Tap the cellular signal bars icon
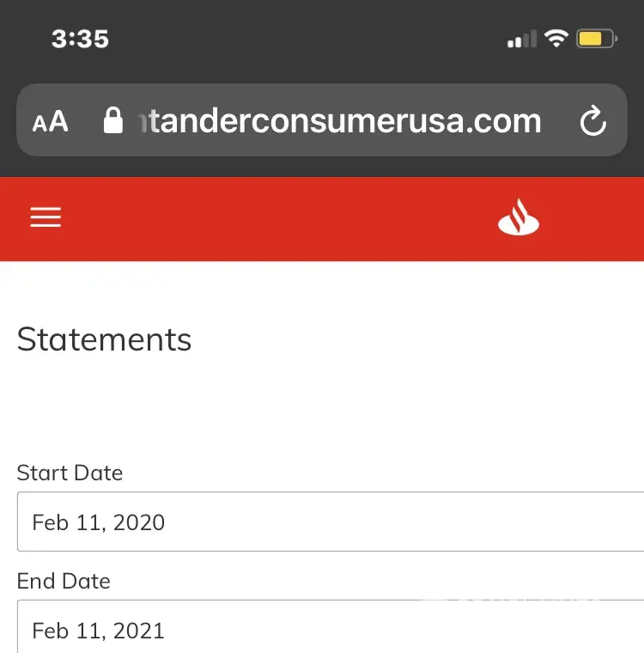Viewport: 644px width, 653px height. [x=521, y=39]
